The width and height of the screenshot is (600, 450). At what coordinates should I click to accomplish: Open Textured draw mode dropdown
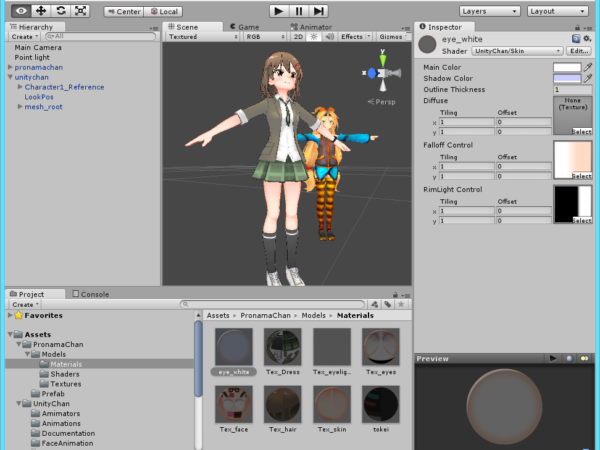point(203,37)
